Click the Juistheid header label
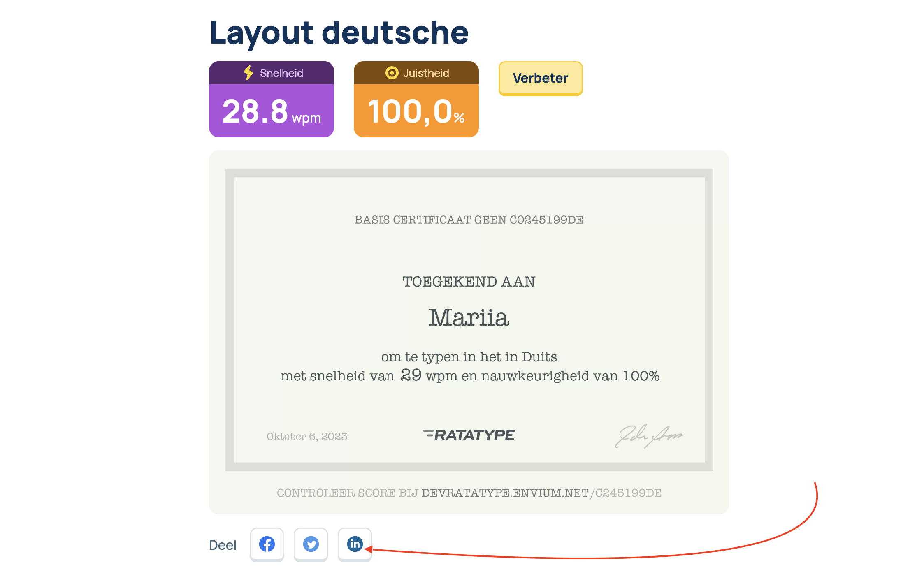924x574 pixels. tap(426, 73)
